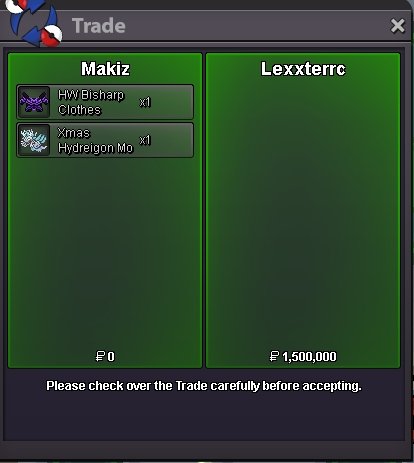414x463 pixels.
Task: Click the empty area of Lexxterrc's offer panel
Action: (x=303, y=213)
